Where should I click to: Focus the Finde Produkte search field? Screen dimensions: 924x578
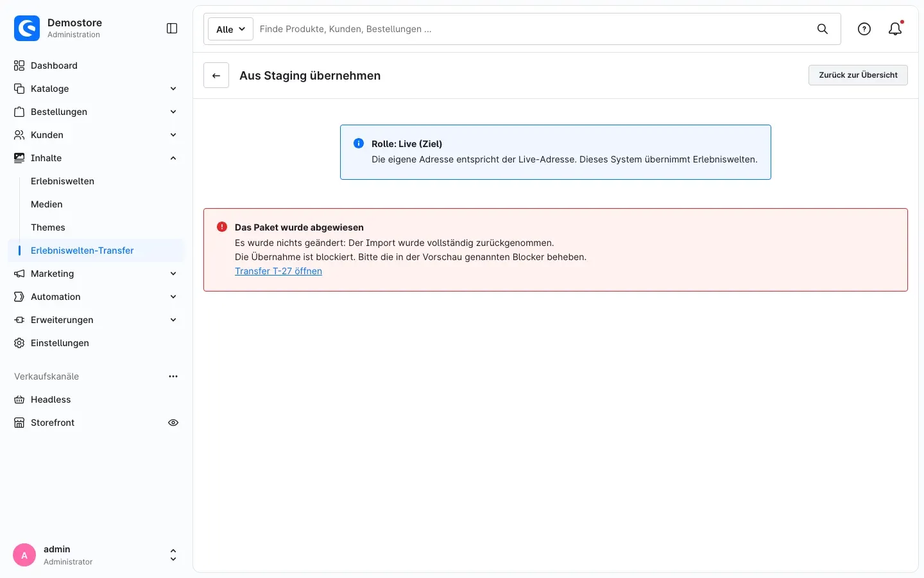533,29
